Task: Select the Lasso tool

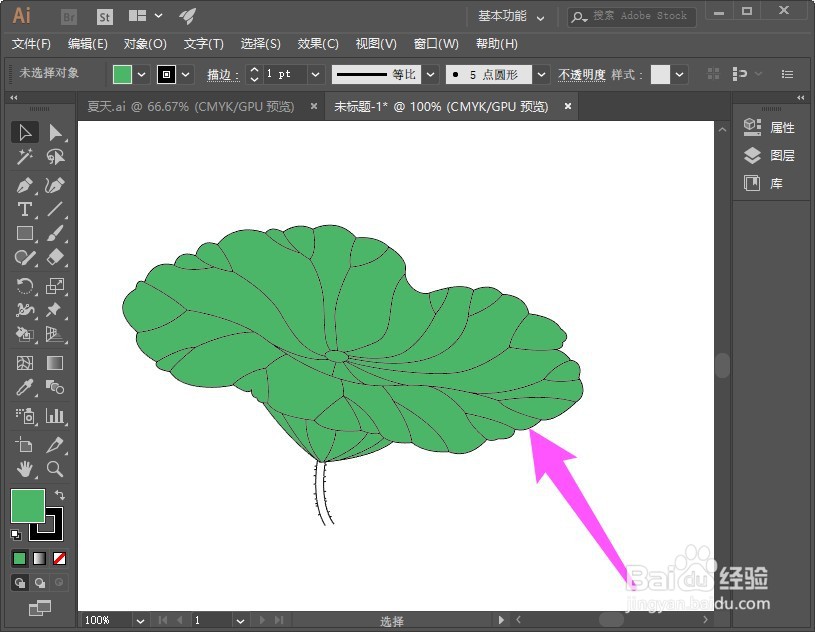Action: 55,156
